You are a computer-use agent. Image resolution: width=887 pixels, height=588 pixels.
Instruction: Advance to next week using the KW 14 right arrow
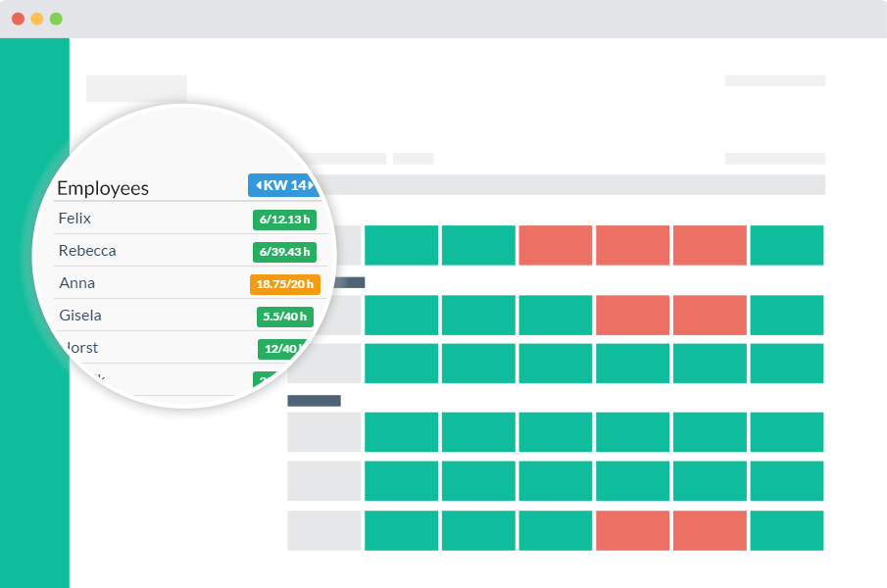(x=310, y=186)
